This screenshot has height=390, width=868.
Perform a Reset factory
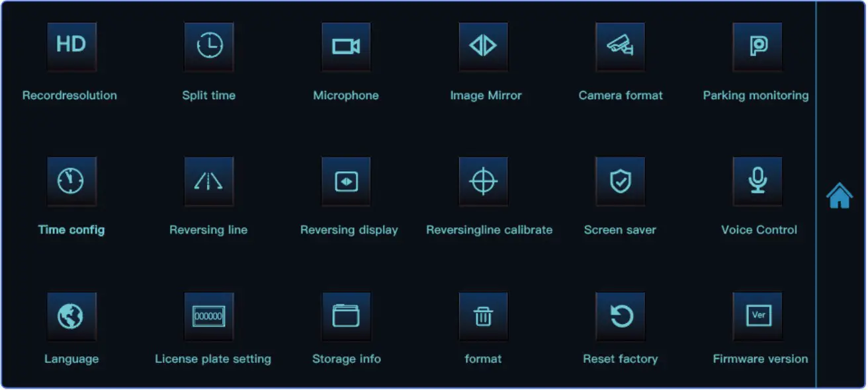point(620,316)
